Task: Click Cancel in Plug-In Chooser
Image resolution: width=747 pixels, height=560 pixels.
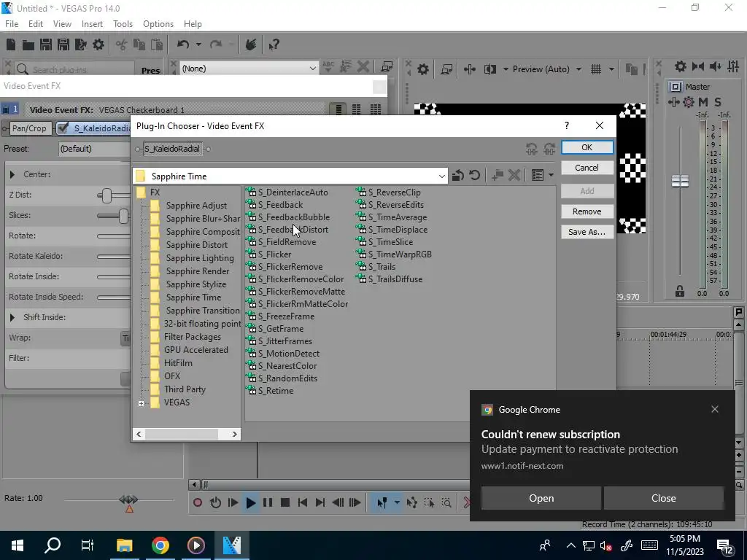Action: pos(587,168)
